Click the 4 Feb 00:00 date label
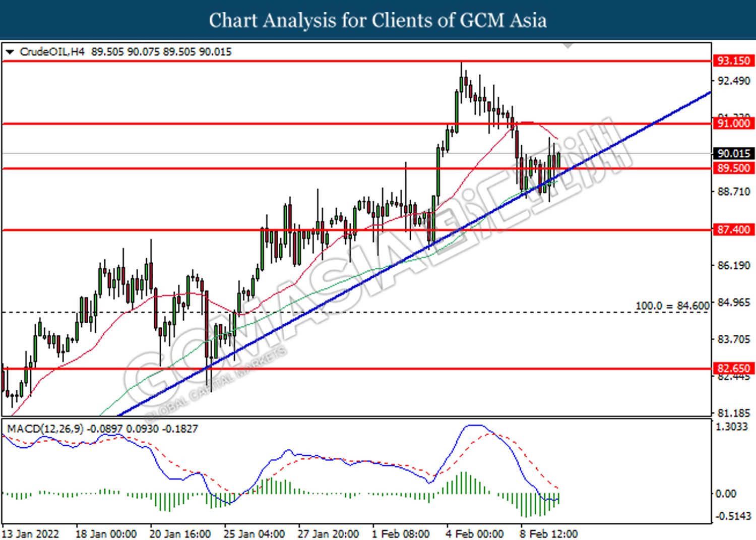 click(x=475, y=533)
